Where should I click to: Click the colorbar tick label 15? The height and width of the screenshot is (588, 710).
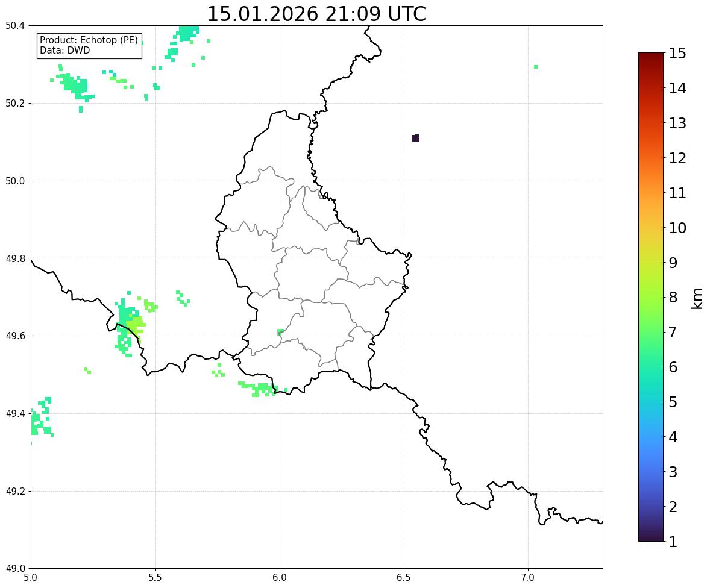[677, 54]
